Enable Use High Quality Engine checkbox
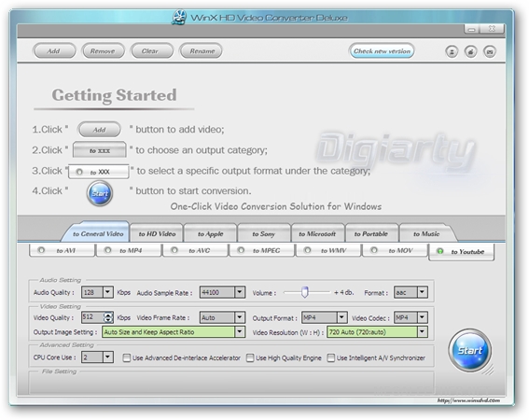529x420 pixels. coord(250,357)
